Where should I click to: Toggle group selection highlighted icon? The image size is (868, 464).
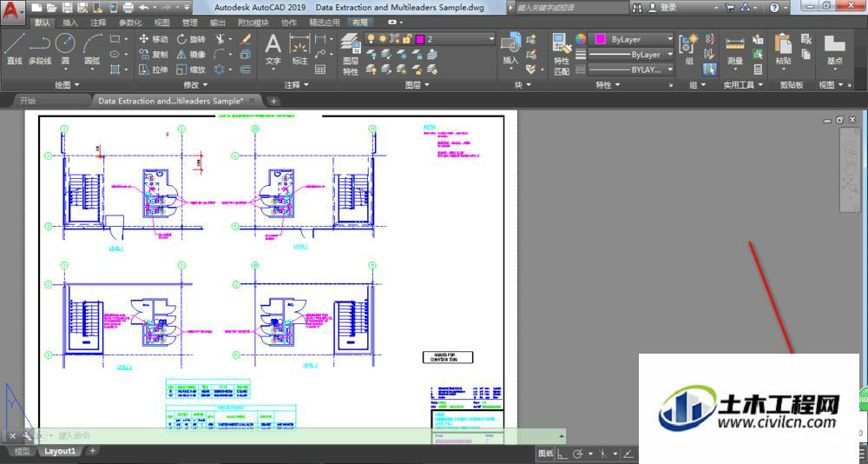point(710,70)
